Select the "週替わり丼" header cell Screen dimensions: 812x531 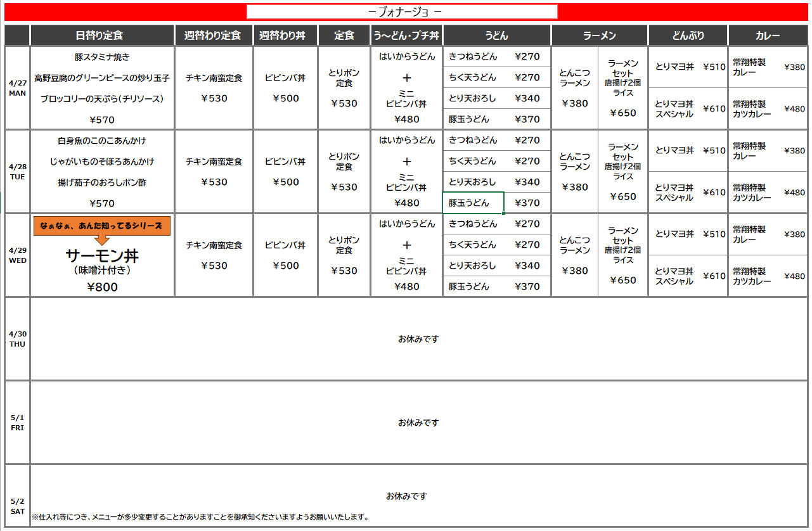pyautogui.click(x=285, y=35)
